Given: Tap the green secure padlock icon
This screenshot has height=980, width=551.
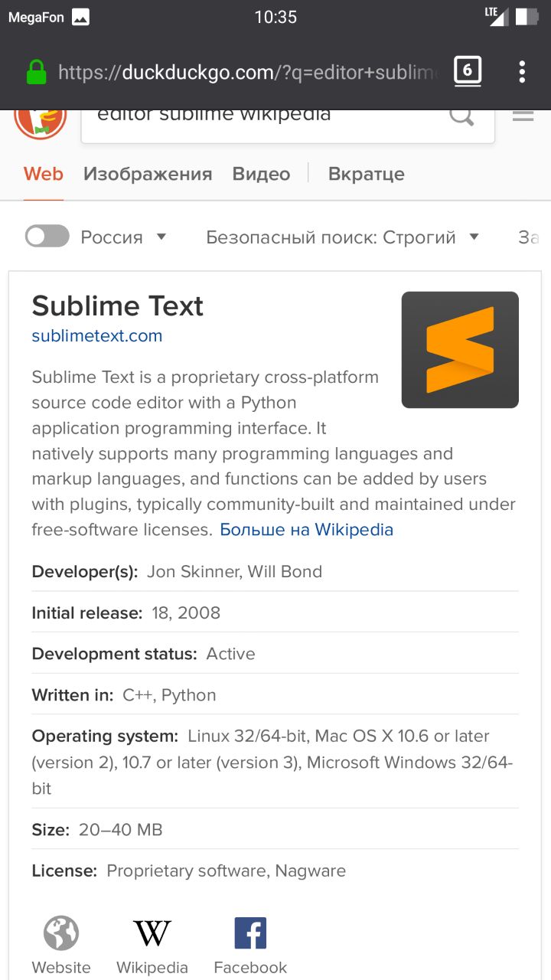Looking at the screenshot, I should point(36,73).
